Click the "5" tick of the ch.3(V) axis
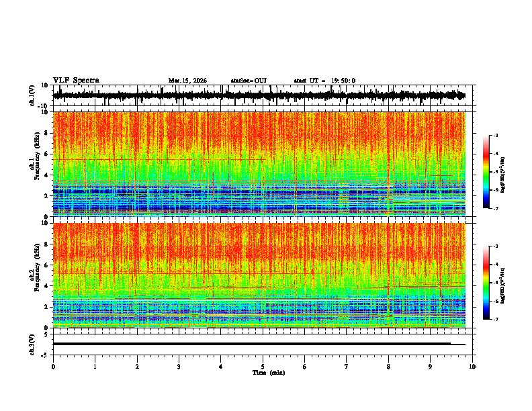The height and width of the screenshot is (411, 532). click(47, 334)
